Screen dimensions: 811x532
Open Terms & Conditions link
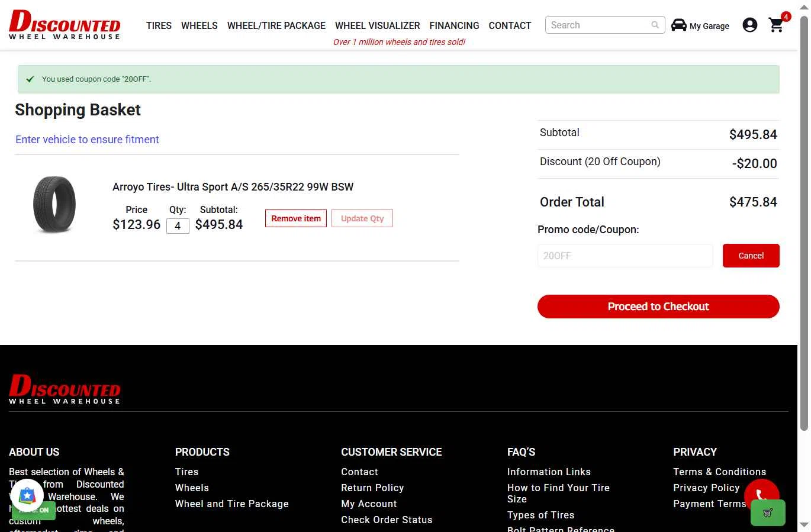719,472
